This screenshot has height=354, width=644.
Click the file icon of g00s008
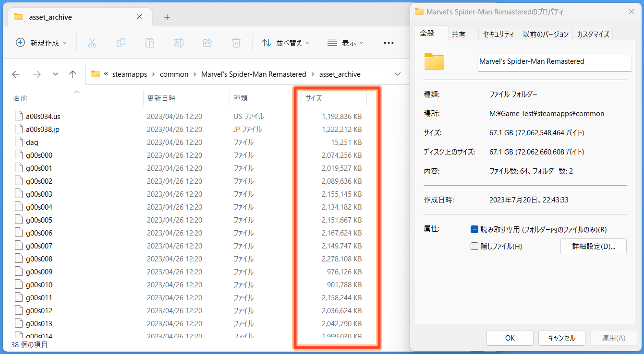click(19, 259)
